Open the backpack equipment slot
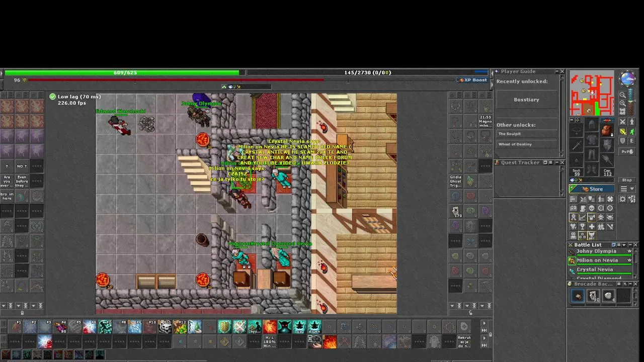This screenshot has width=644, height=362. click(607, 131)
